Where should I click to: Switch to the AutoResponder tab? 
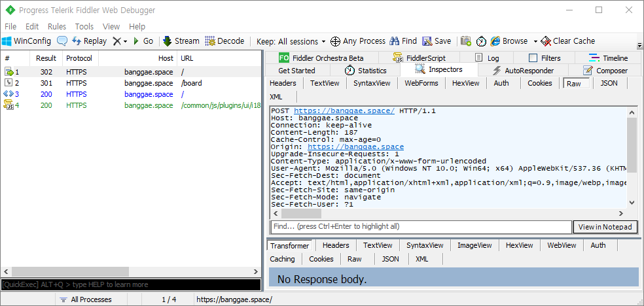click(524, 71)
